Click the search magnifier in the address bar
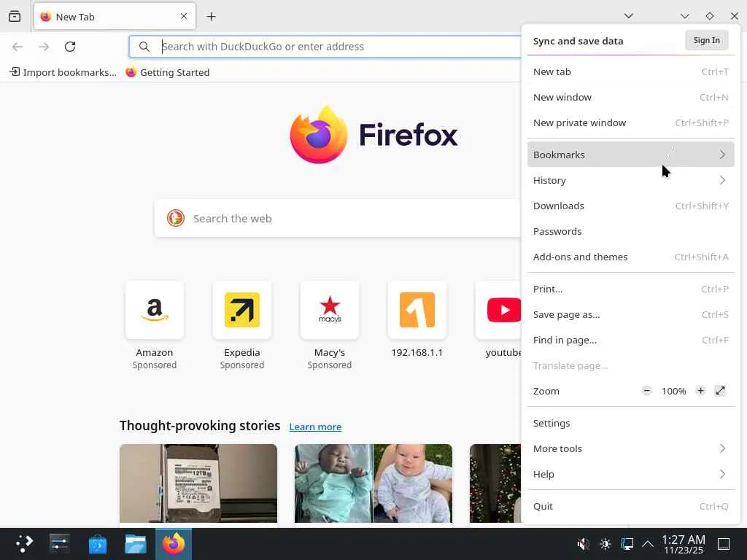 (x=144, y=47)
